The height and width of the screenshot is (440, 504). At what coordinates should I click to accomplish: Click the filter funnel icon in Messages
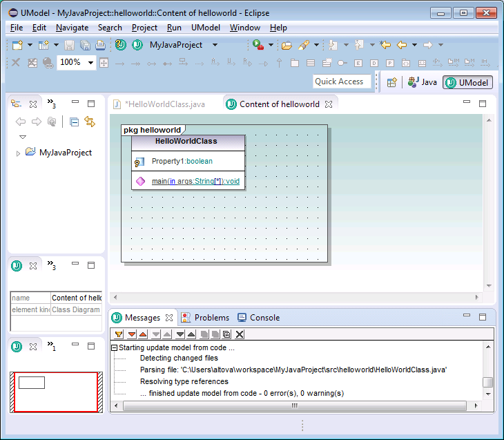click(119, 334)
